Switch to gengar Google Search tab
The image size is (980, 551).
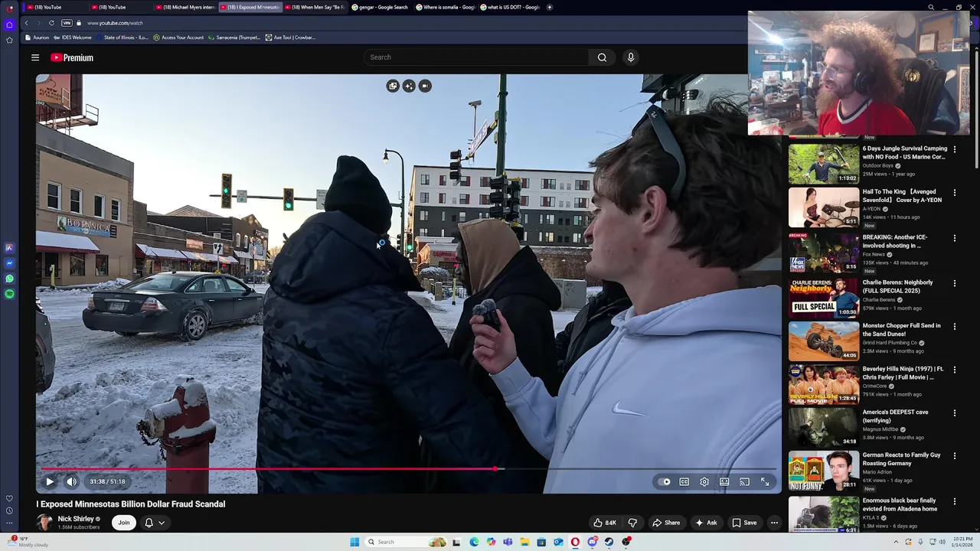(381, 7)
